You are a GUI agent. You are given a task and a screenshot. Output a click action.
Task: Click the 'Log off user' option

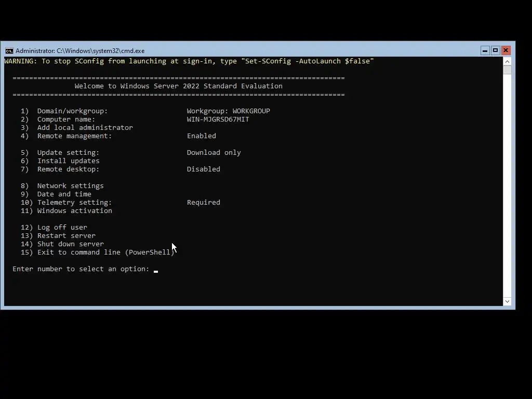point(54,228)
